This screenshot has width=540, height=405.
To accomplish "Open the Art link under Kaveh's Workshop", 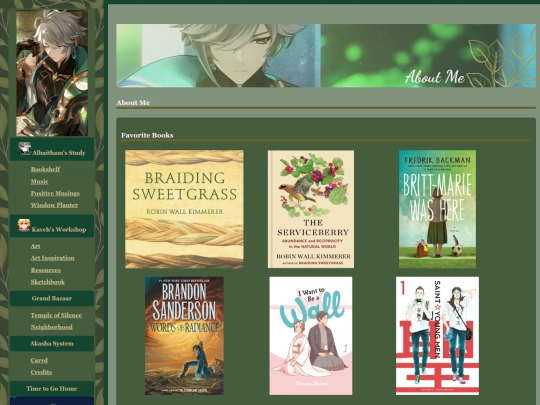I will tap(35, 246).
